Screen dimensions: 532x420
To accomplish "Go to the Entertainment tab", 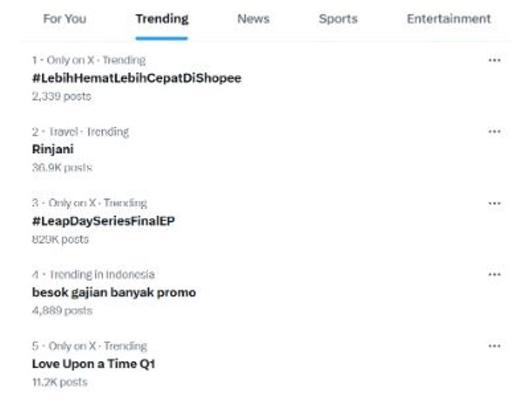I will point(448,19).
